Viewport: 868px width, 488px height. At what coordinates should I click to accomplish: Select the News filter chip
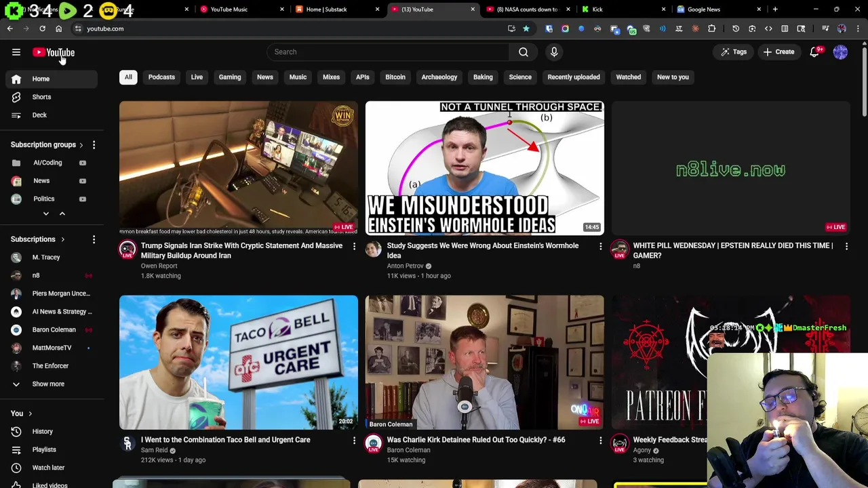pos(265,77)
